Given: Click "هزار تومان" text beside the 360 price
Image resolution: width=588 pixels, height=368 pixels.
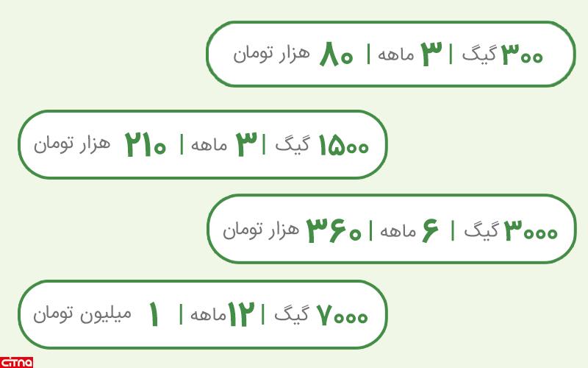Looking at the screenshot, I should [x=261, y=230].
